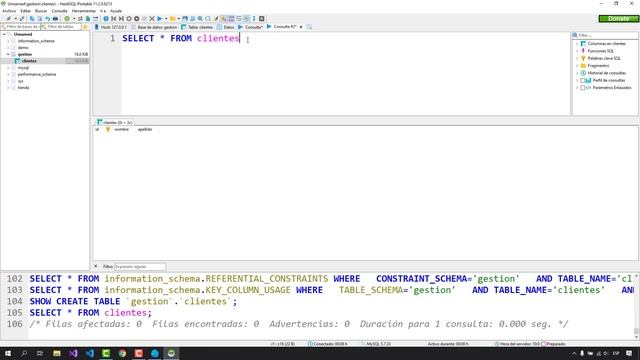Open Visual Studio from the taskbar
Viewport: 640px width, 360px height.
click(73, 353)
